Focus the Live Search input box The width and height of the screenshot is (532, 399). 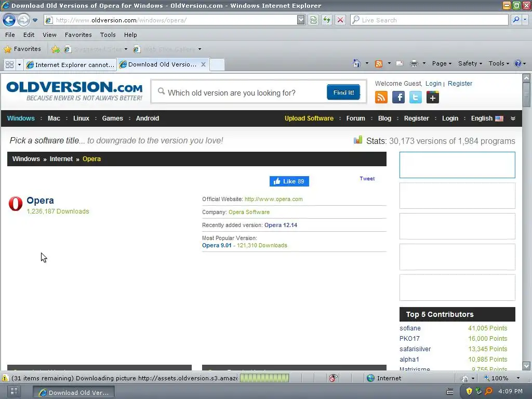(x=429, y=20)
